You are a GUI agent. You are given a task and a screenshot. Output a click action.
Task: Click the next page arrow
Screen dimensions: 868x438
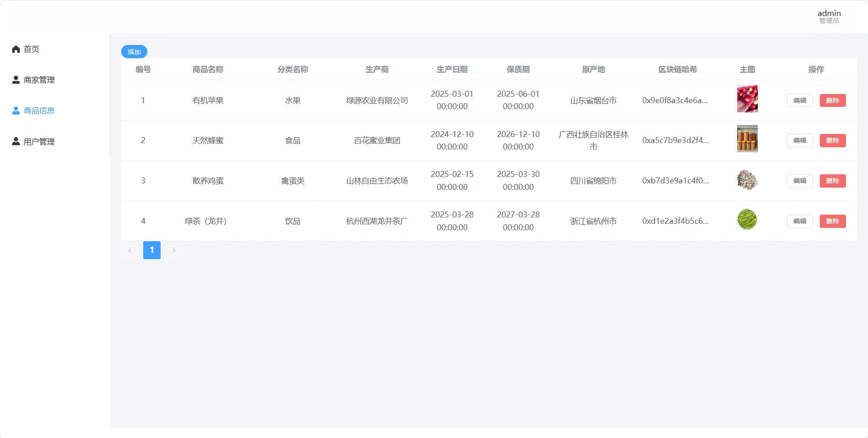click(174, 250)
